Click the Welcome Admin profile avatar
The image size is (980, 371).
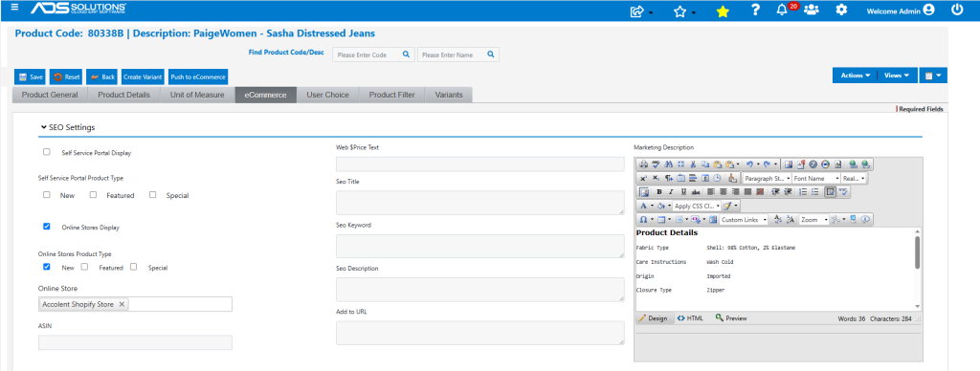pyautogui.click(x=928, y=10)
